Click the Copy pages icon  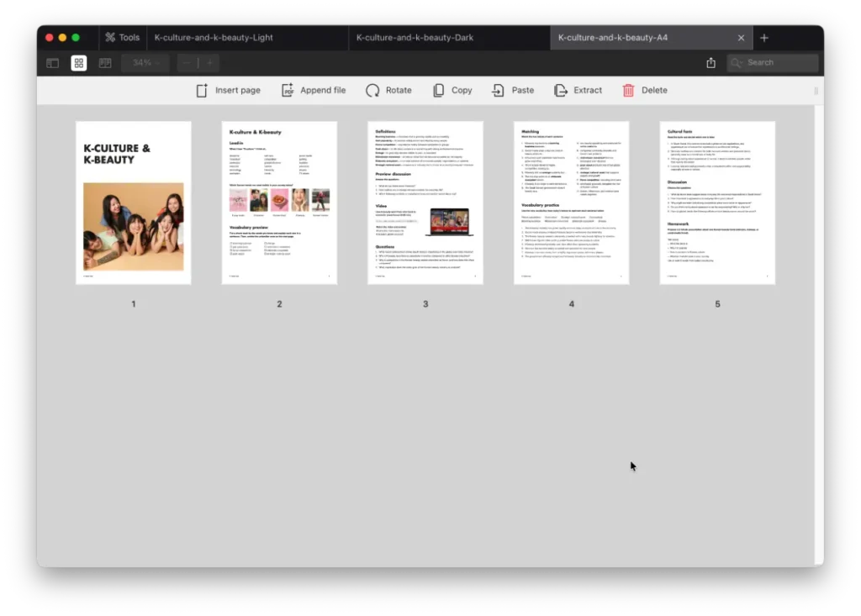pyautogui.click(x=439, y=90)
